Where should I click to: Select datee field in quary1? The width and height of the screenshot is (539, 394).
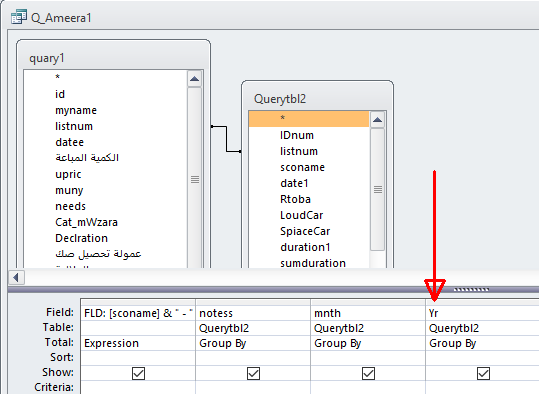tap(106, 142)
